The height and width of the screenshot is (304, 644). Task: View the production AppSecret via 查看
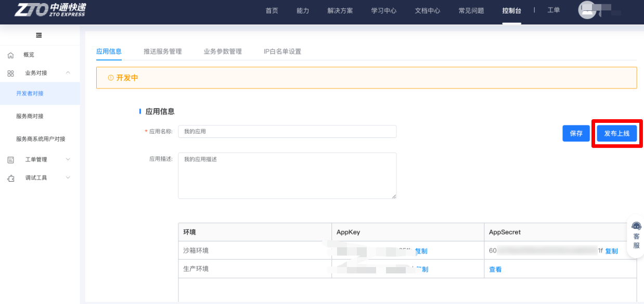pos(495,269)
